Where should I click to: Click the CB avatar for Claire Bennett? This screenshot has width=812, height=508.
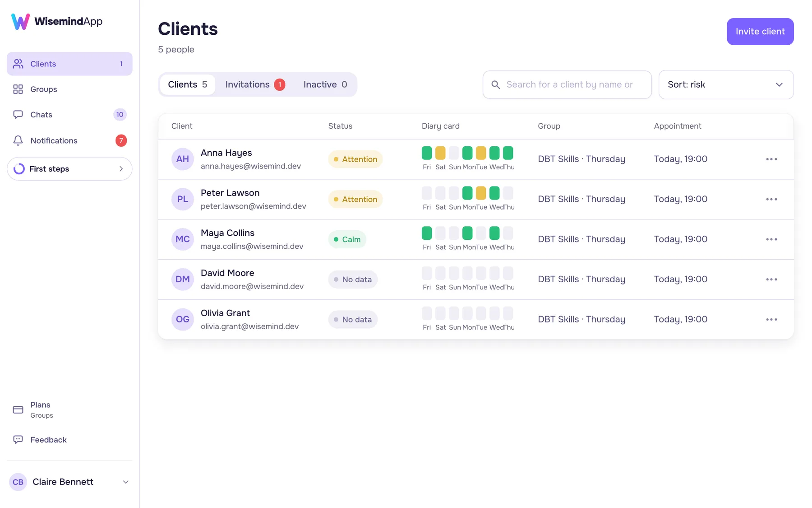[18, 482]
